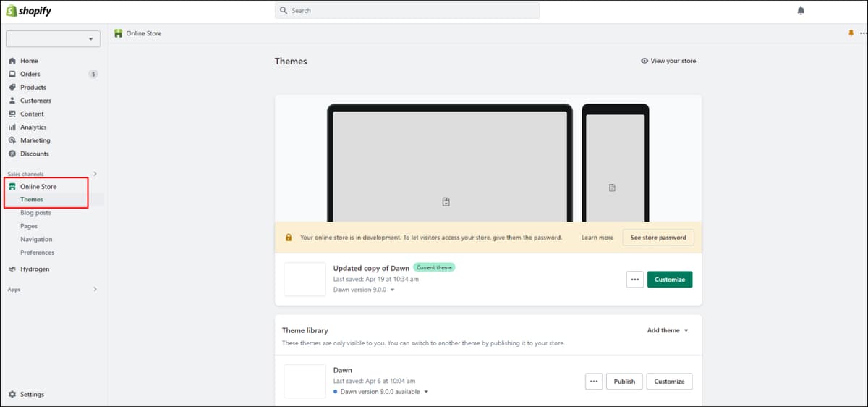Click See store password button
The height and width of the screenshot is (407, 868).
point(658,238)
